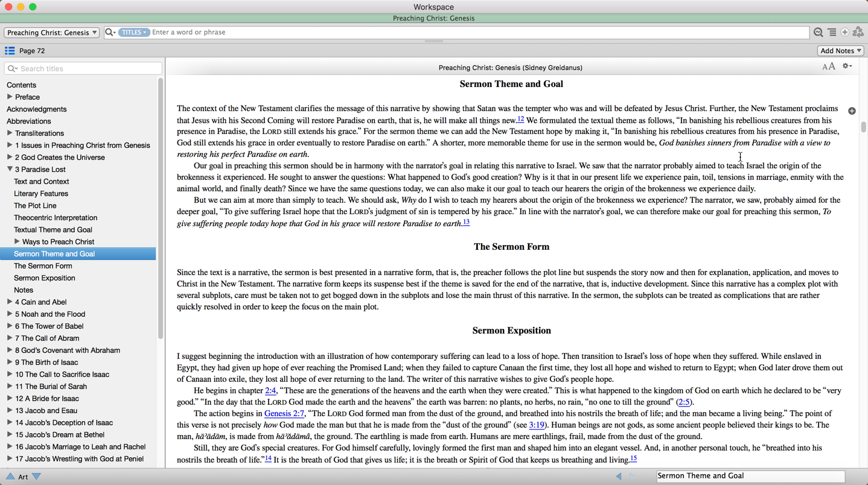Expand Ways to Preach Christ subsection
This screenshot has height=485, width=868.
pos(17,241)
